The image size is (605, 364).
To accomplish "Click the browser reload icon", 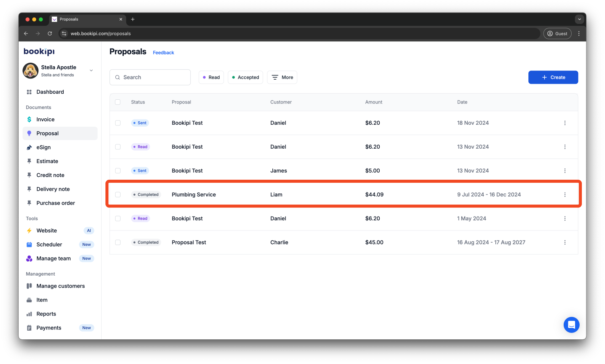I will click(x=50, y=33).
